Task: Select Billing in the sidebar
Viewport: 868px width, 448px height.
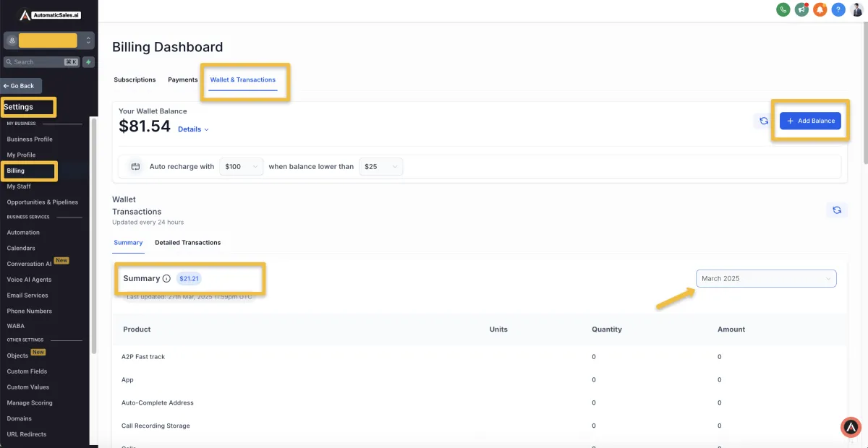Action: [x=16, y=171]
